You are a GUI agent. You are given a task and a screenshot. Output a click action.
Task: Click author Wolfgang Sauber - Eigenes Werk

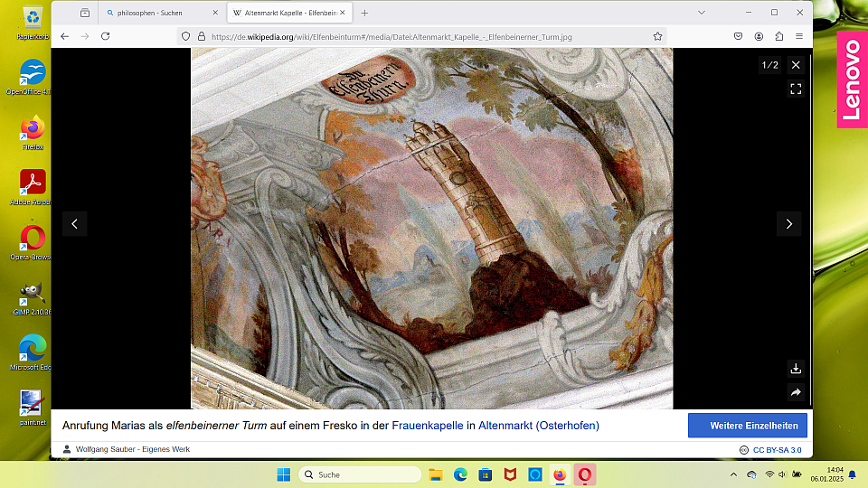133,449
